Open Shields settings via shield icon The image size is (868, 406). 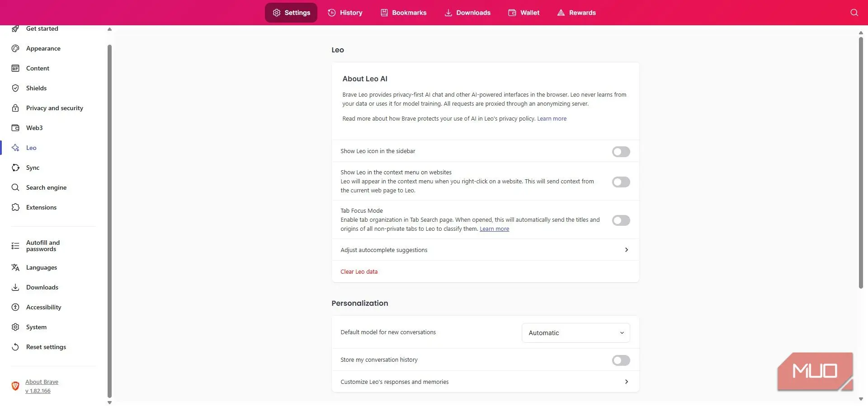[x=15, y=88]
